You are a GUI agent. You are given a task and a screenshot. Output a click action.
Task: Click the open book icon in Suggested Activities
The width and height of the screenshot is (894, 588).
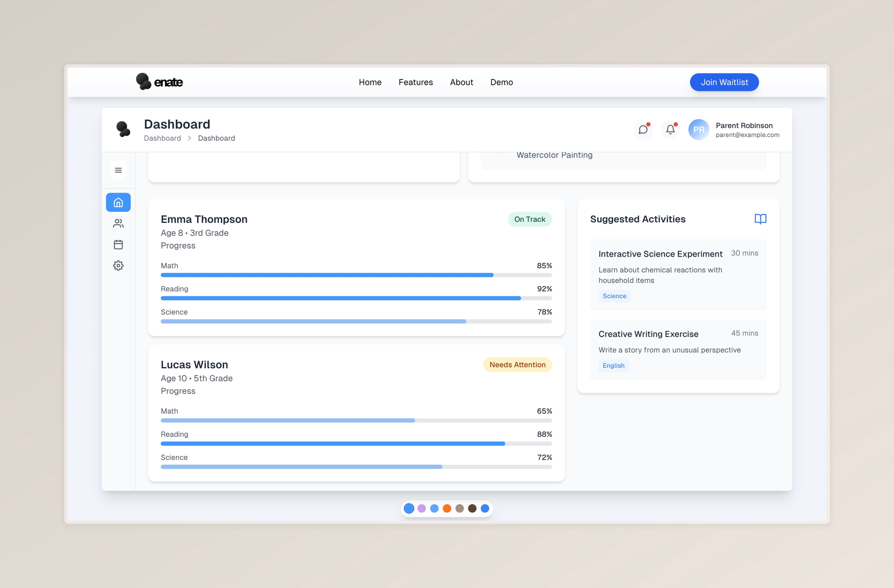(760, 219)
